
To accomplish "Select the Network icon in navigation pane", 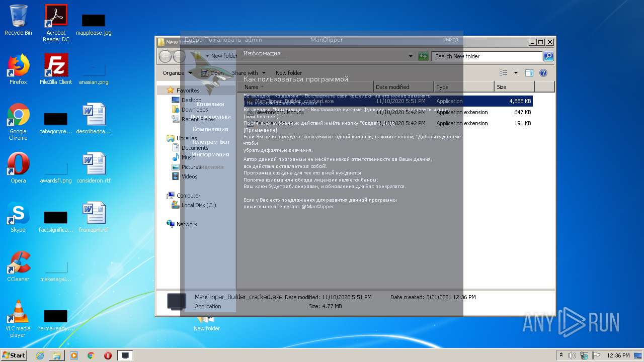I will (171, 224).
